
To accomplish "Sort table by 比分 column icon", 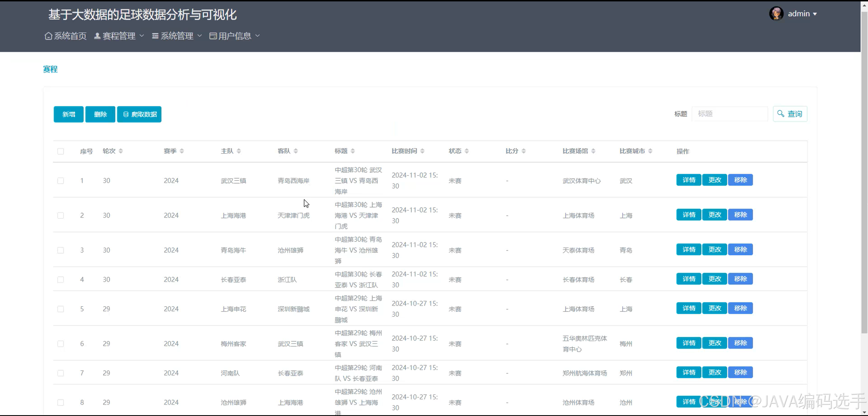I will (x=523, y=151).
